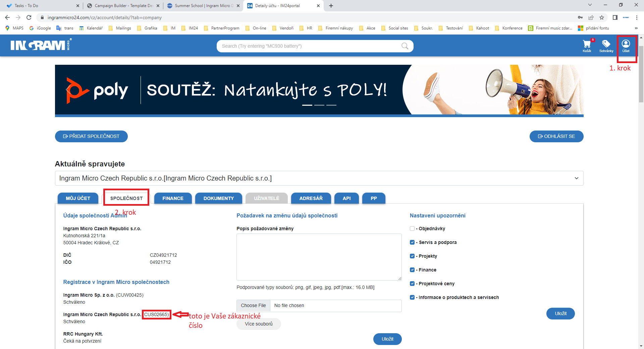Show more bookmarks chevron

click(x=636, y=28)
